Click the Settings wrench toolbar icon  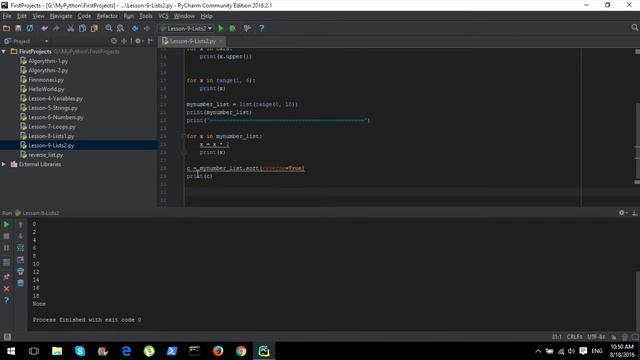[x=247, y=28]
